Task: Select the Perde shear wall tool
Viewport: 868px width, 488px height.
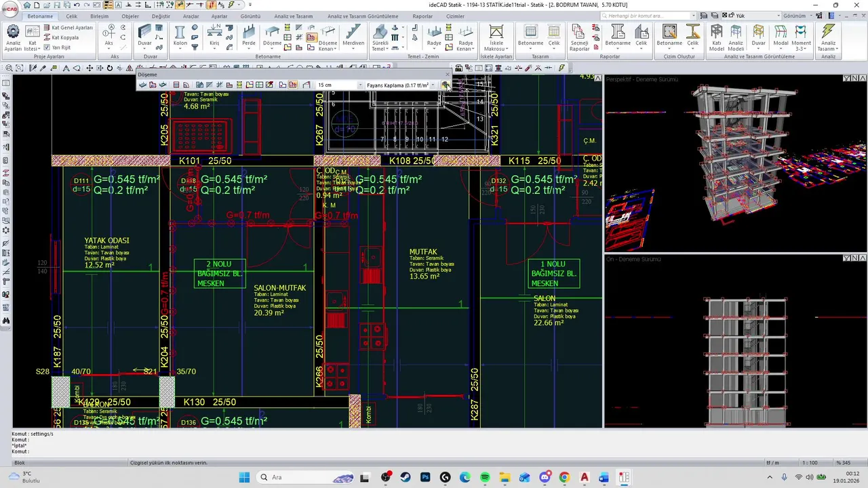Action: click(249, 37)
